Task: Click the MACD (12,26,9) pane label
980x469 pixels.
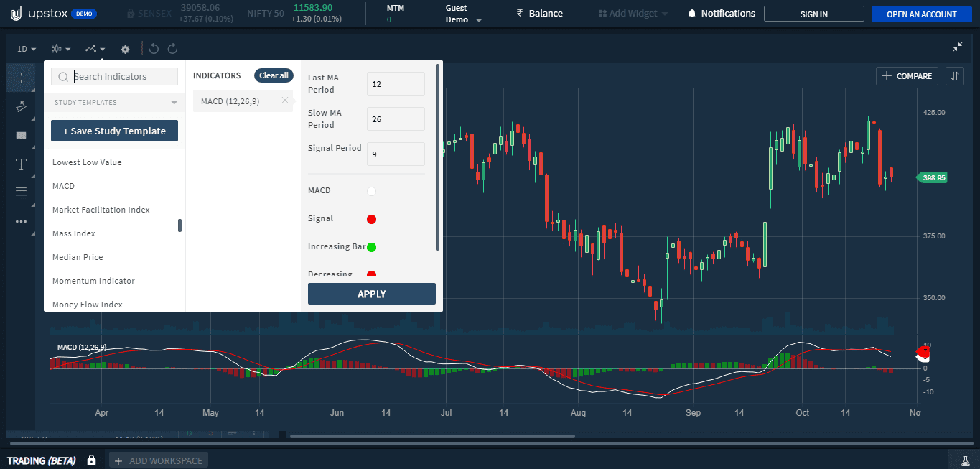Action: (82, 348)
